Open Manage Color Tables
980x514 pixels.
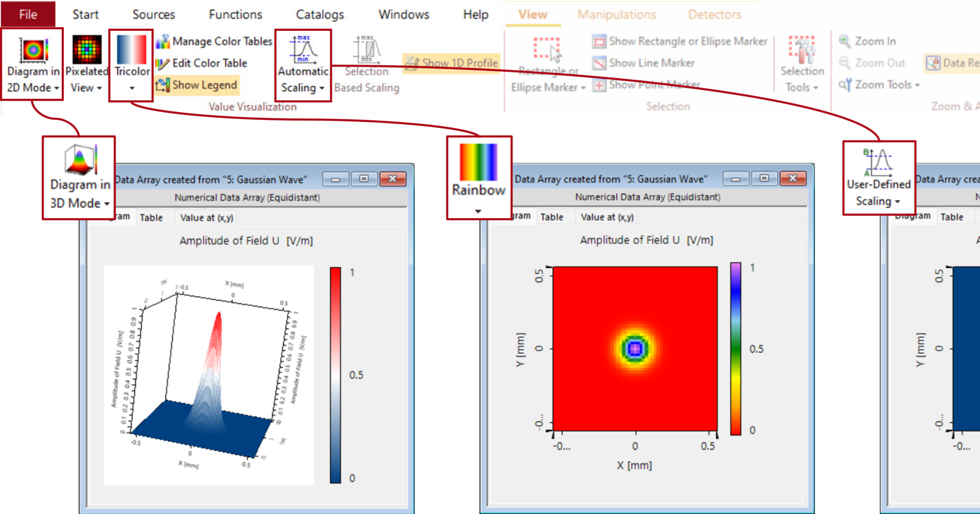pyautogui.click(x=214, y=42)
